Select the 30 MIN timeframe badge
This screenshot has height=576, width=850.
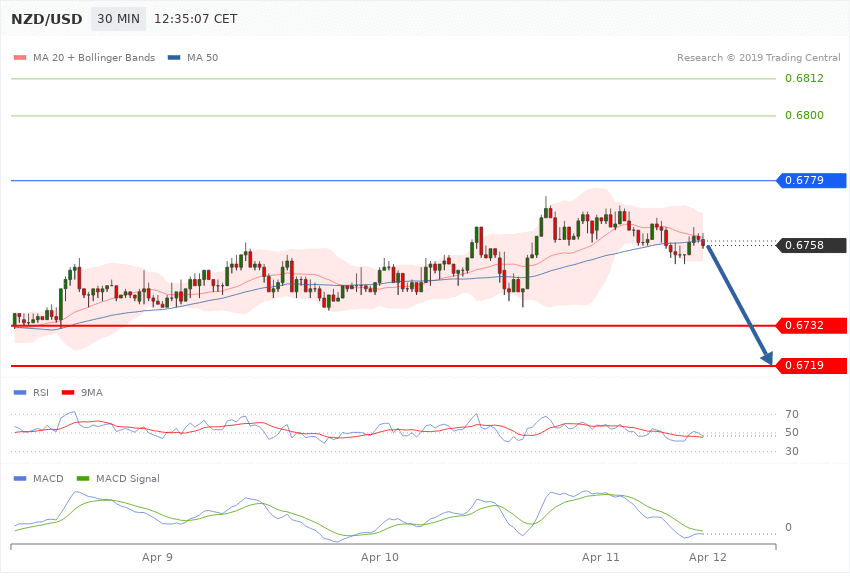pyautogui.click(x=118, y=19)
